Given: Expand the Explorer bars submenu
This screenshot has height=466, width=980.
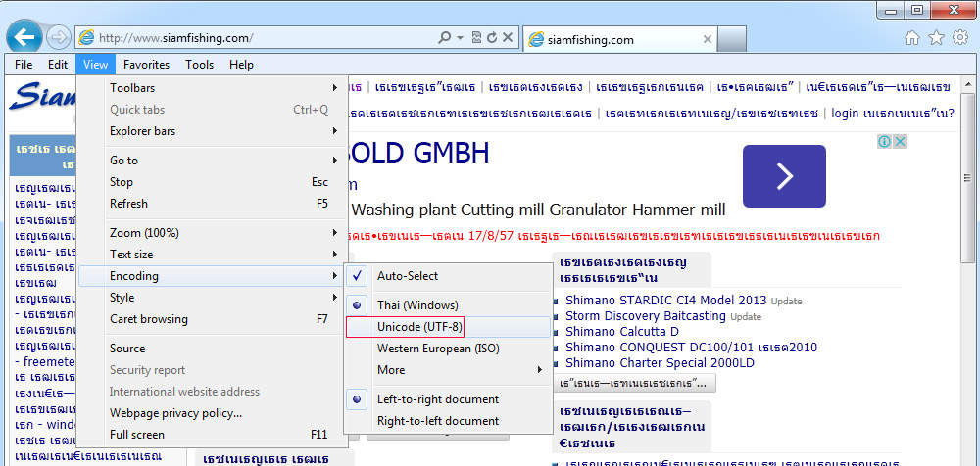Looking at the screenshot, I should (212, 131).
